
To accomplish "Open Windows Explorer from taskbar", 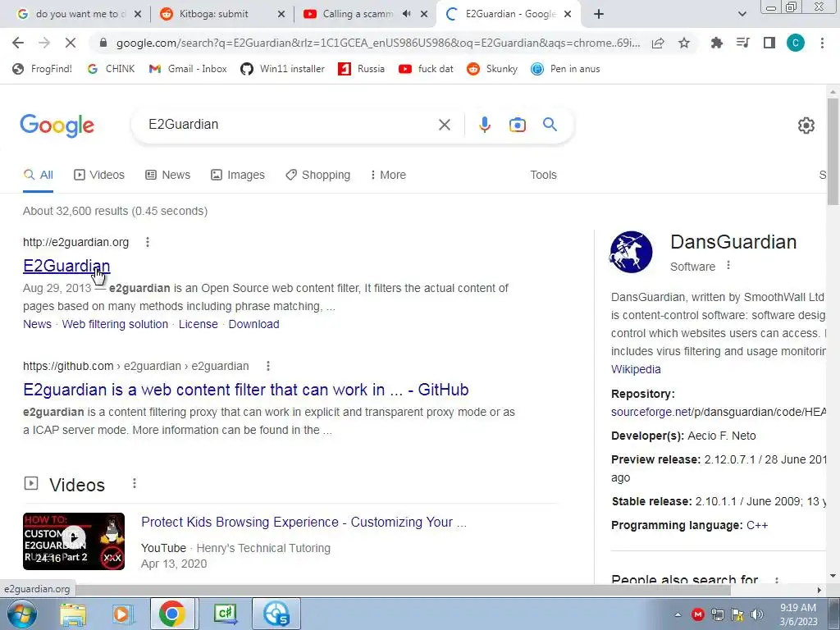I will 73,614.
